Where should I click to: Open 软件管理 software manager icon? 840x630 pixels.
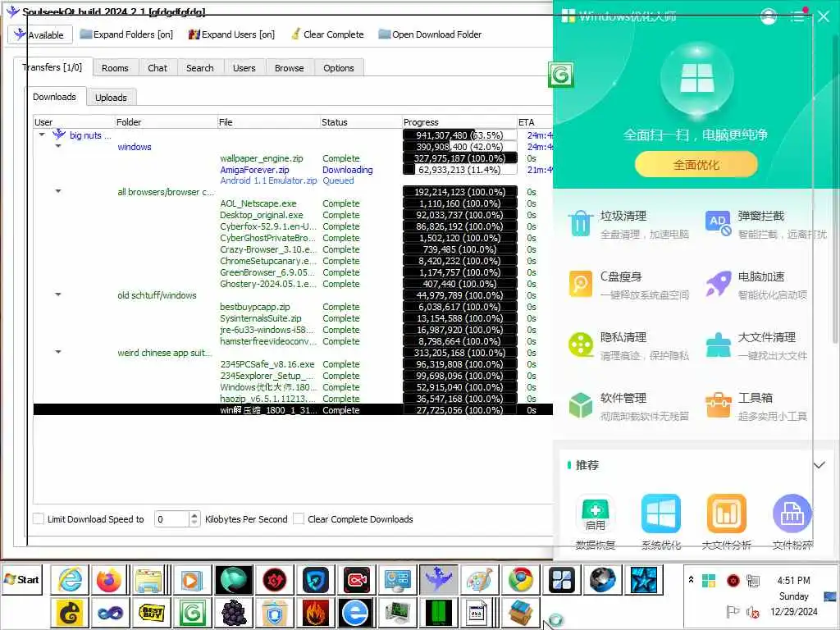(x=580, y=405)
